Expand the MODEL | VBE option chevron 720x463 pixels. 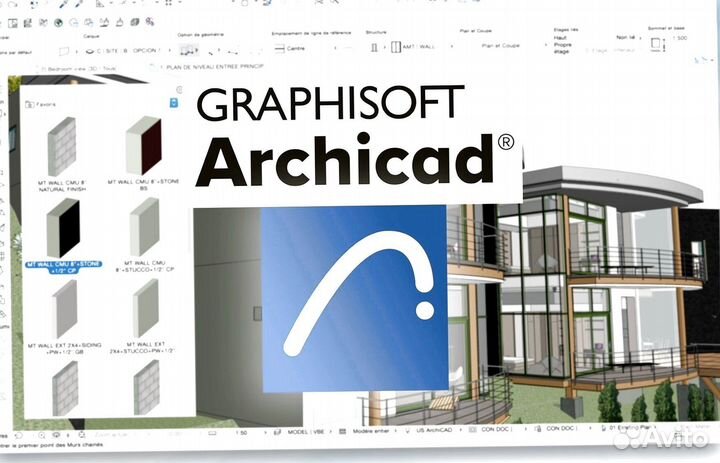pyautogui.click(x=331, y=432)
